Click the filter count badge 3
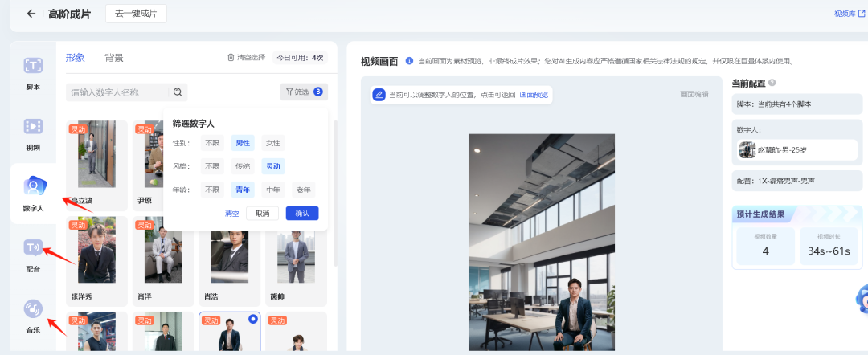The width and height of the screenshot is (868, 355). pos(317,92)
